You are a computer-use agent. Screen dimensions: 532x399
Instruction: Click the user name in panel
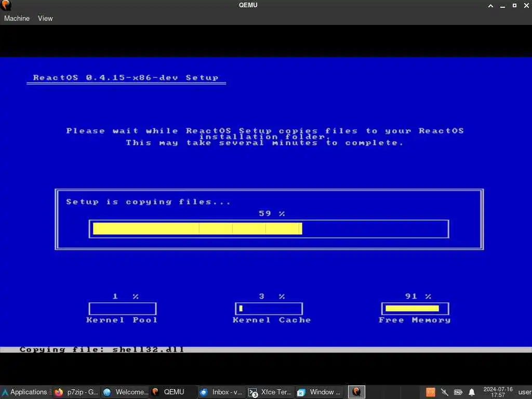[x=525, y=392]
